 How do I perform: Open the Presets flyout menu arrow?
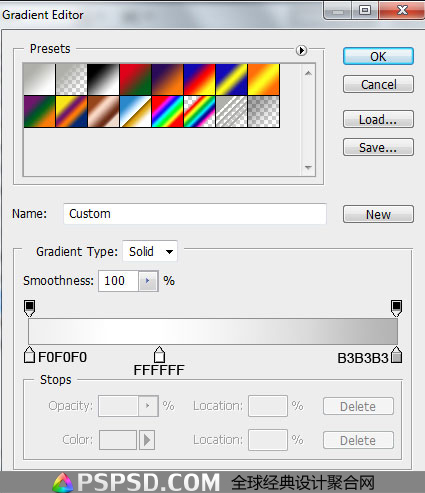click(301, 50)
